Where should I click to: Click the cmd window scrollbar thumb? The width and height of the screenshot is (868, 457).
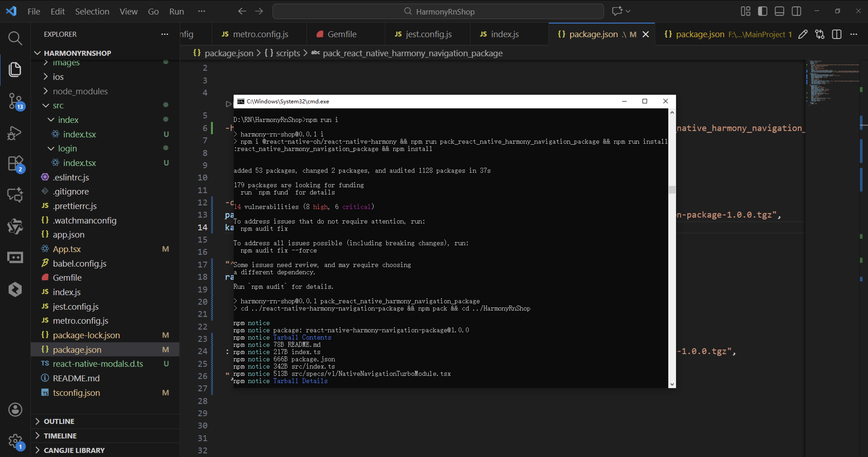click(672, 190)
